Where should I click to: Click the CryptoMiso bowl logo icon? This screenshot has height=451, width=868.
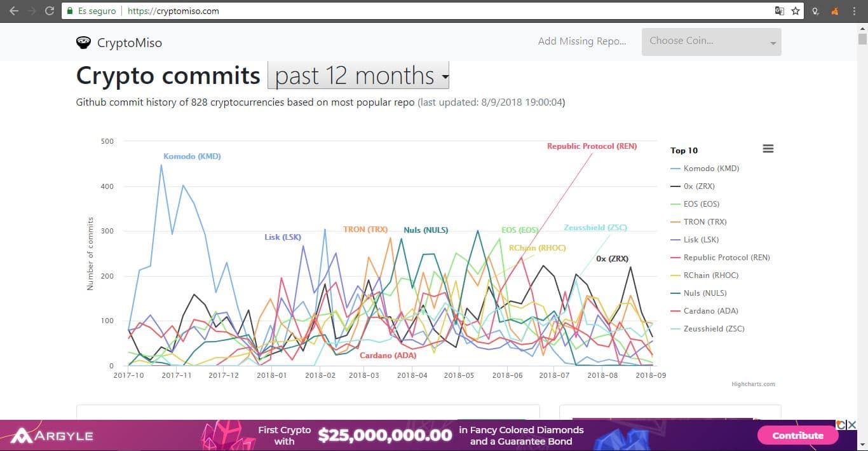[83, 43]
